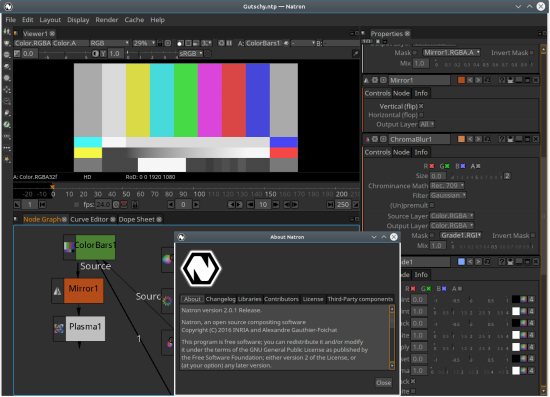The image size is (550, 397).
Task: Open ChromaBlur1 Output Layer dropdown
Action: coord(452,226)
